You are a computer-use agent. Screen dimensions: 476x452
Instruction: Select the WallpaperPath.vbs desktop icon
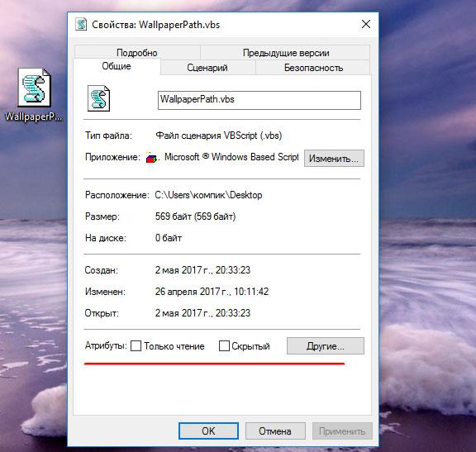tap(33, 95)
